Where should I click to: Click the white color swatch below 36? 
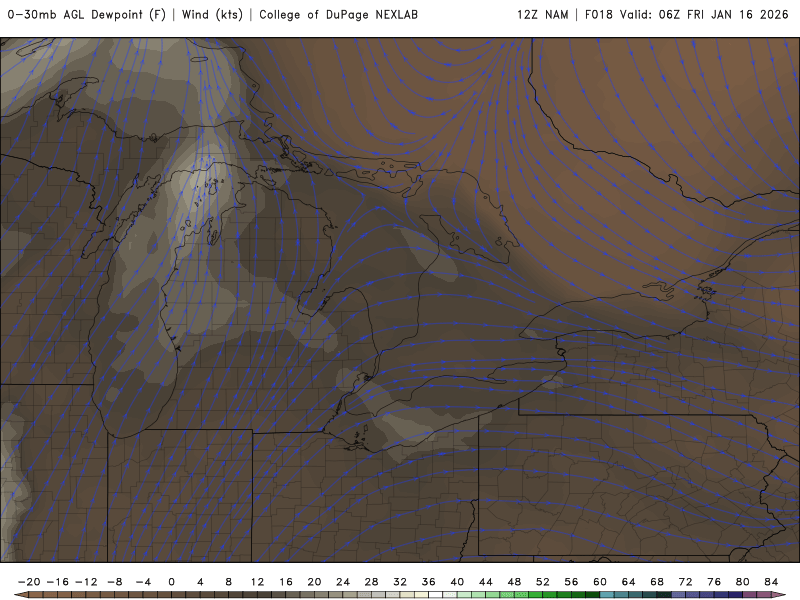coord(436,595)
